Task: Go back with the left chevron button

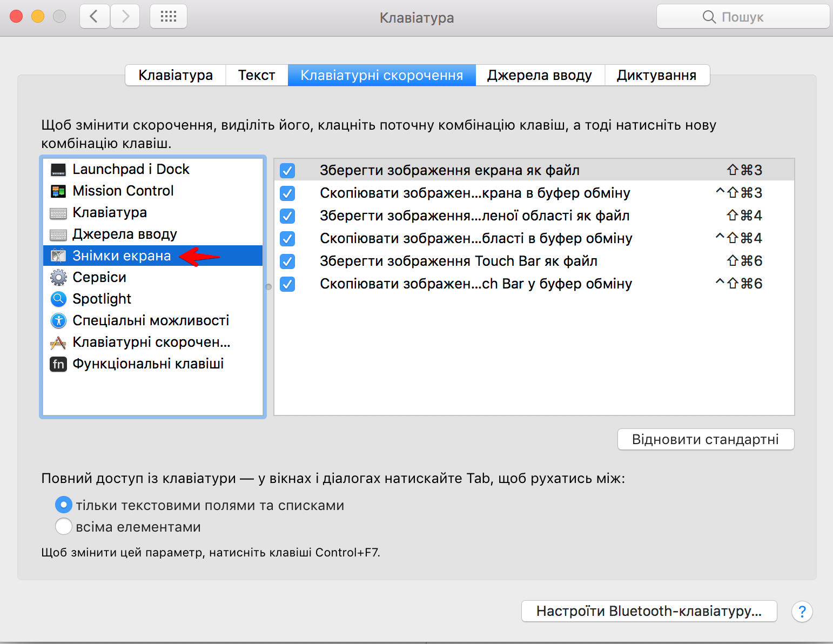Action: tap(95, 16)
